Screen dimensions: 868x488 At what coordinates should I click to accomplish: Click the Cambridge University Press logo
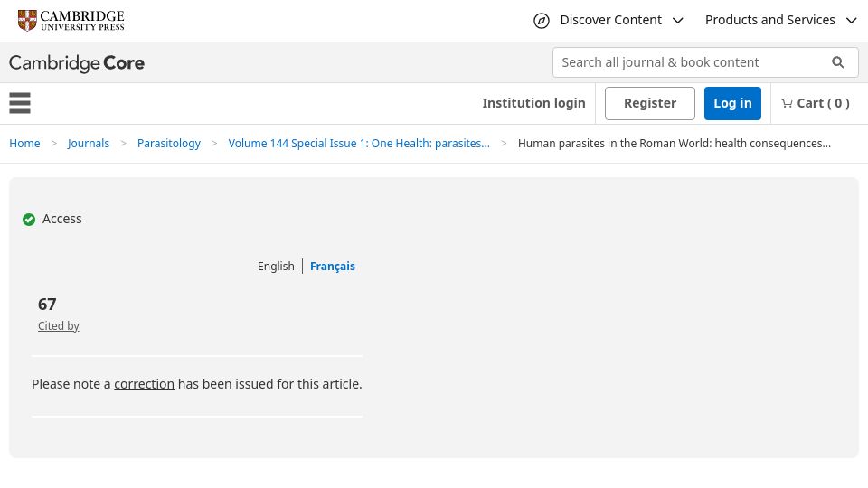pyautogui.click(x=71, y=21)
